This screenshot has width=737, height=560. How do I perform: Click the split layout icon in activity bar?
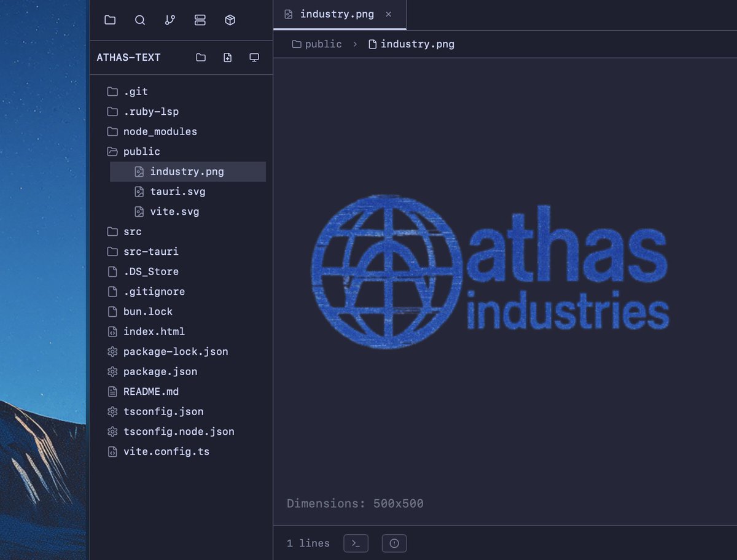[x=200, y=20]
